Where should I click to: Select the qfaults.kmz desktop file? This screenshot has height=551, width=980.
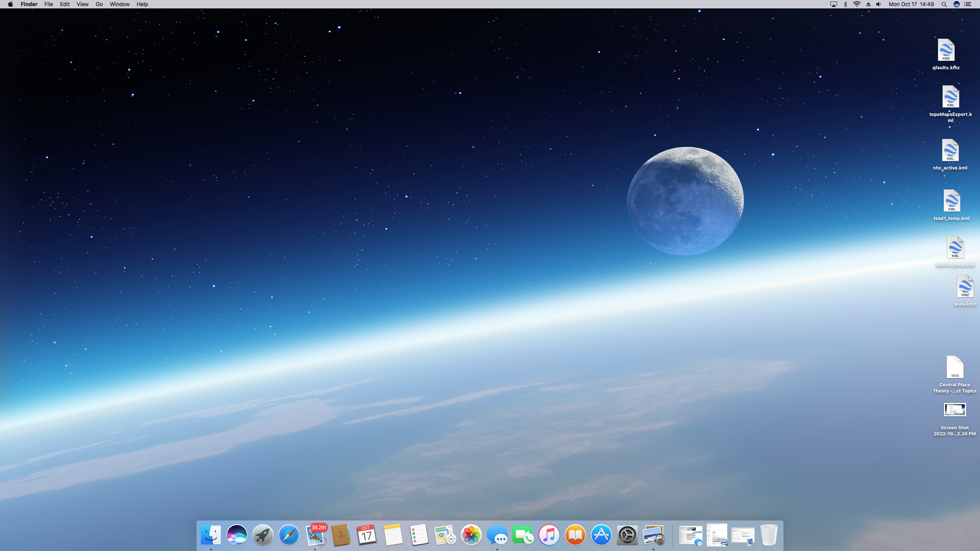point(946,50)
